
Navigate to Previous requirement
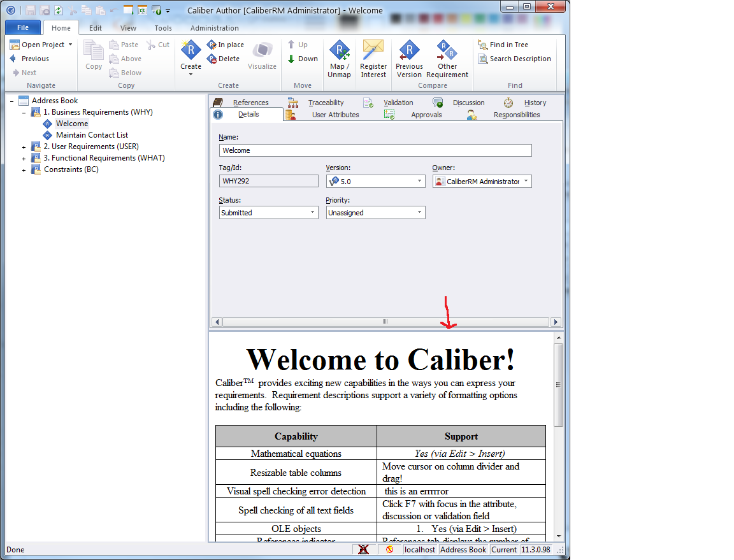[29, 59]
